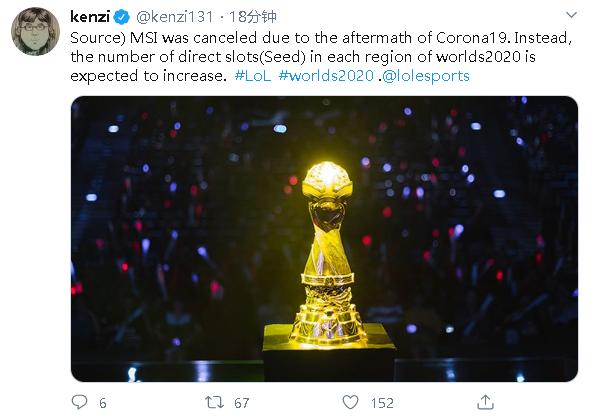
Task: Open the #LoL hashtag
Action: point(253,76)
